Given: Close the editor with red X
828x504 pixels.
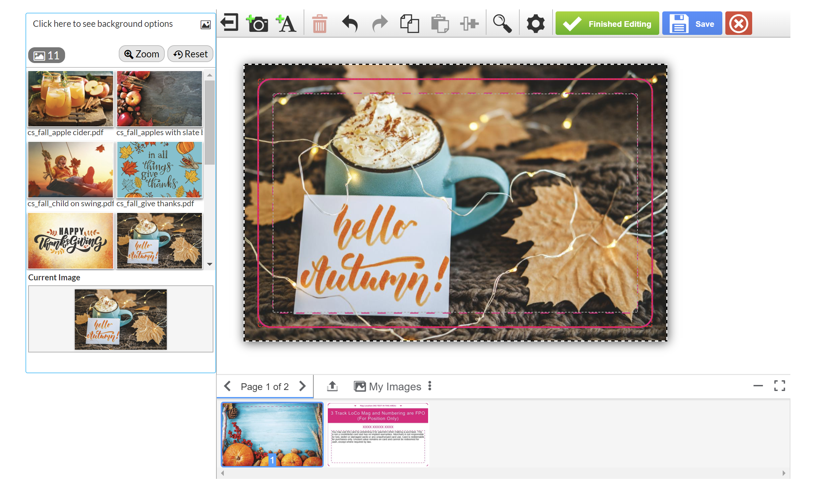Looking at the screenshot, I should 738,23.
